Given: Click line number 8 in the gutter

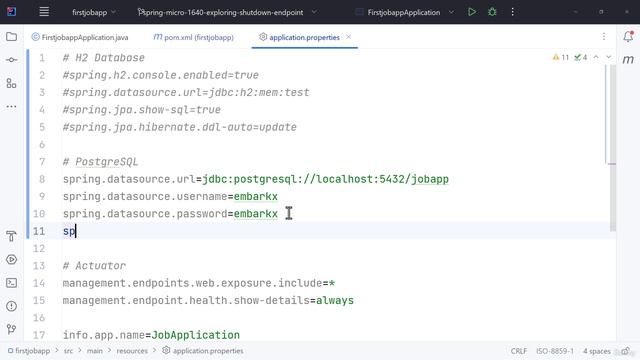Looking at the screenshot, I should (42, 179).
